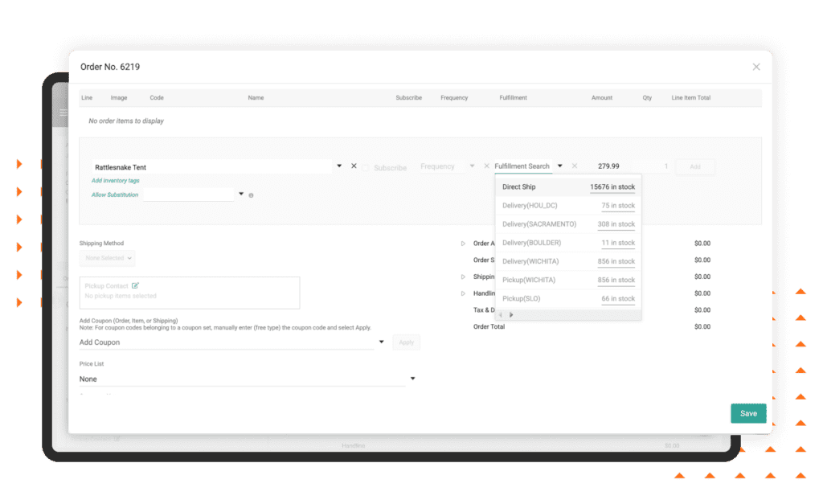Open the Allow Substitution dropdown

coord(240,194)
